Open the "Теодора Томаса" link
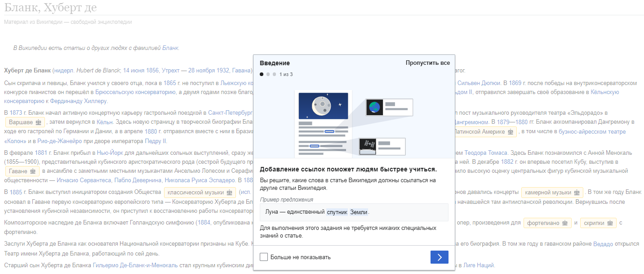The image size is (644, 274). pyautogui.click(x=485, y=153)
